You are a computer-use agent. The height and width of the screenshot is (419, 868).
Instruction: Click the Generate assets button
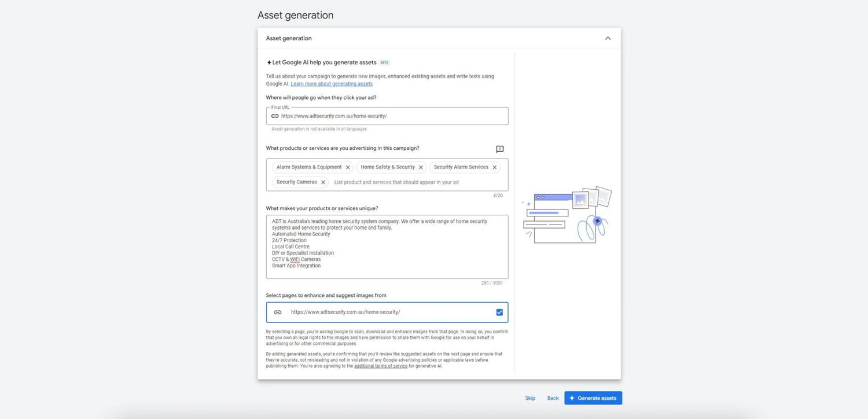coord(597,398)
